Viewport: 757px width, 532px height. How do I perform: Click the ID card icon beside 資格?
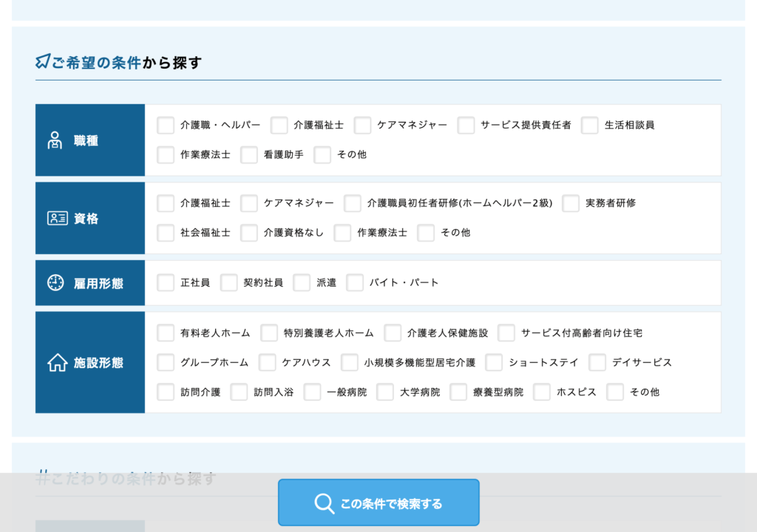coord(58,218)
